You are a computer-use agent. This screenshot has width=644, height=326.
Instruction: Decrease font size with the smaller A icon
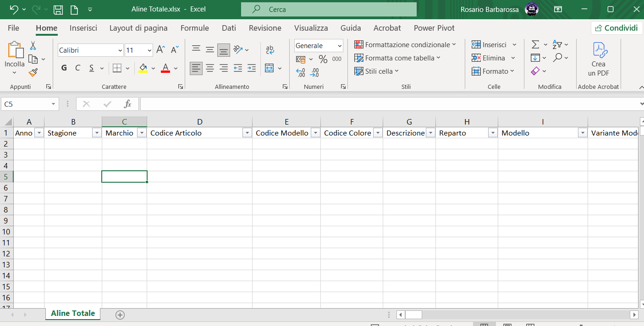175,49
